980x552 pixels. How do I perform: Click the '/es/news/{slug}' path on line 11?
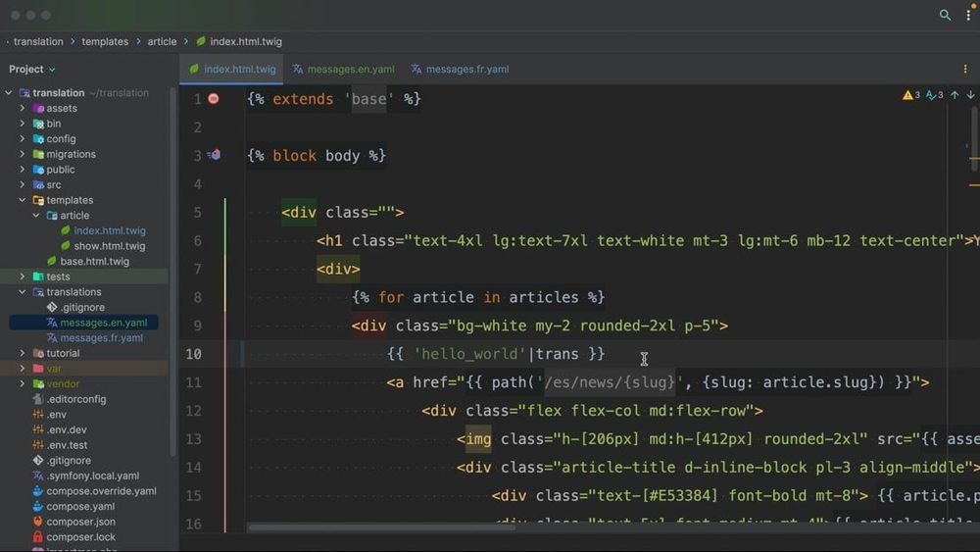[610, 382]
